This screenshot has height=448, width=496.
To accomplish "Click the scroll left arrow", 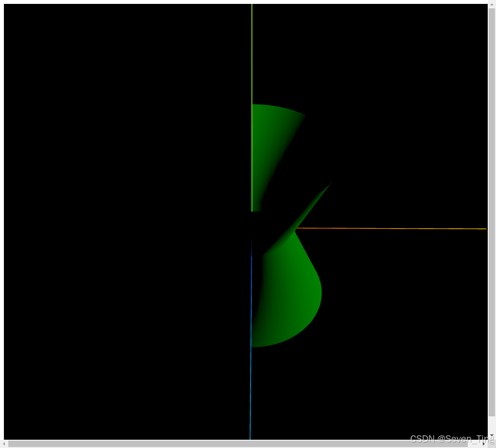I will click(4, 444).
